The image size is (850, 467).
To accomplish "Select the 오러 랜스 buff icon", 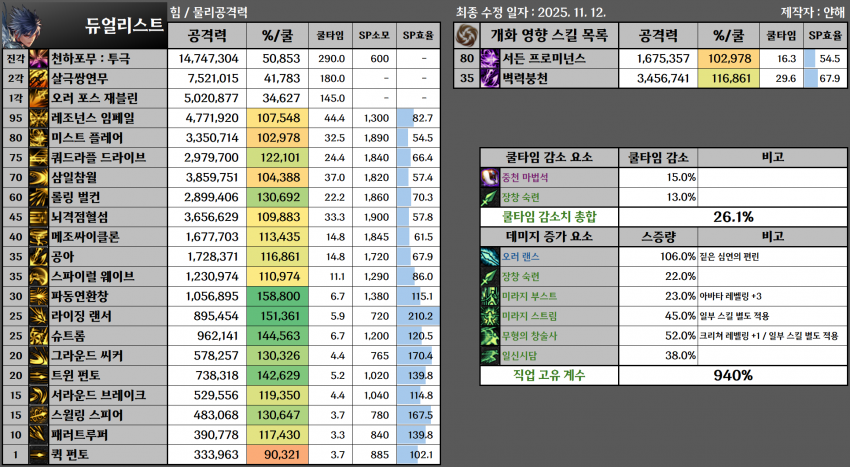I will coord(490,256).
